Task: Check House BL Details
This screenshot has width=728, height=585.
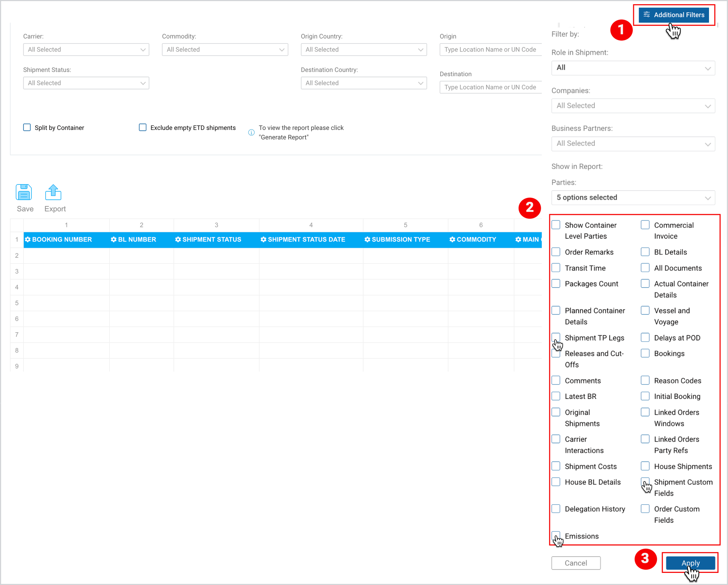Action: point(556,482)
